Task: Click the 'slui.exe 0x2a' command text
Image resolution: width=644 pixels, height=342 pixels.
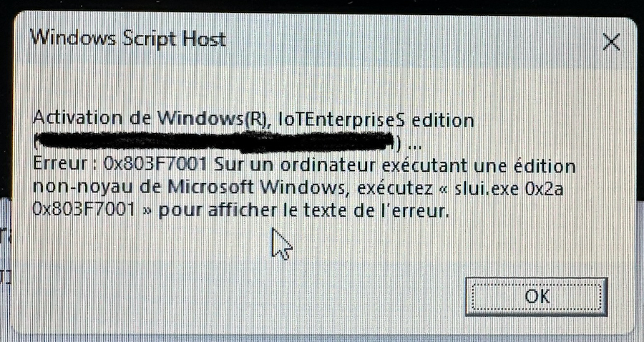Action: click(509, 190)
